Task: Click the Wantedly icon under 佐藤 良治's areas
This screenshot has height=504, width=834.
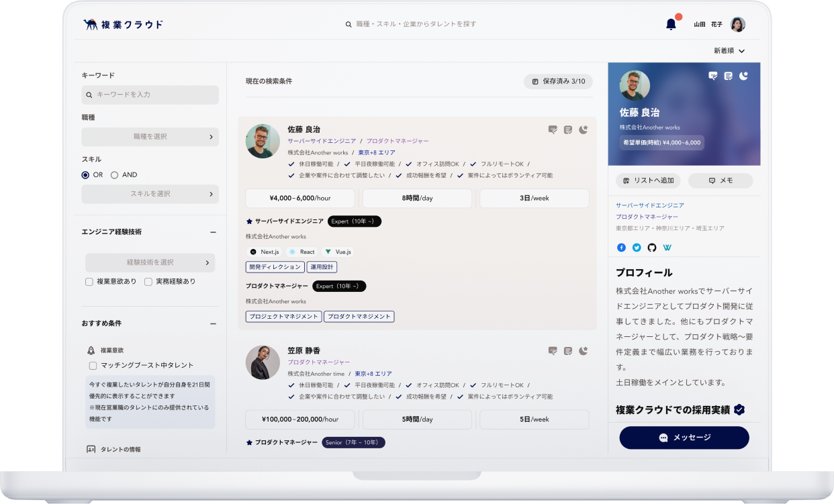Action: coord(667,248)
